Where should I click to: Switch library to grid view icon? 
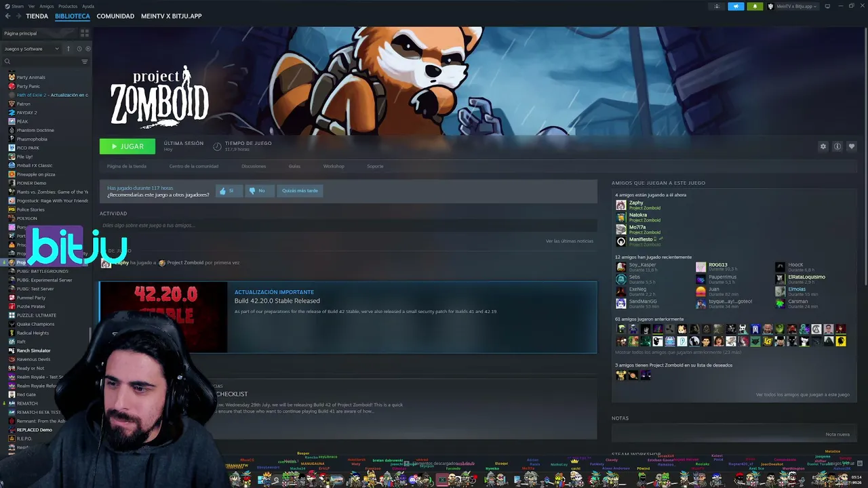point(85,33)
